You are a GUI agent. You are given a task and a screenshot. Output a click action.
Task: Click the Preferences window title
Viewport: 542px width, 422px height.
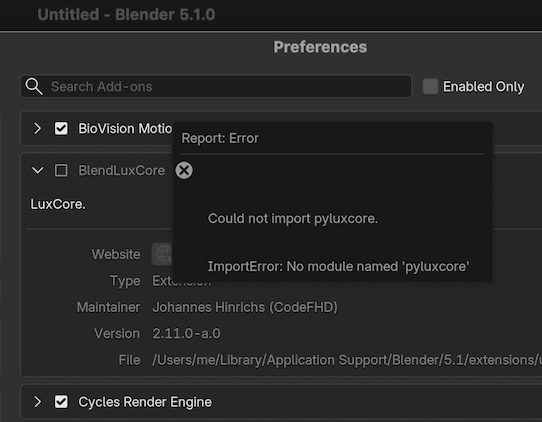coord(320,47)
